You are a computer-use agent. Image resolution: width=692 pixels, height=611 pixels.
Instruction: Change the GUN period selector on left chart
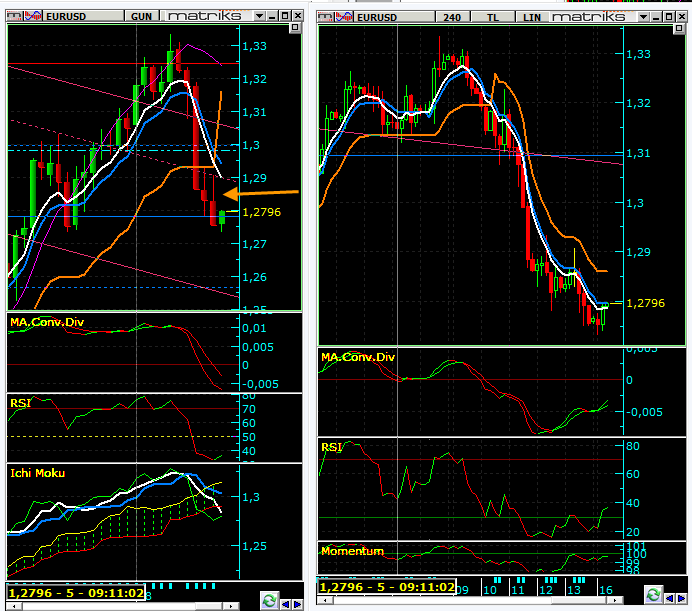click(x=141, y=17)
